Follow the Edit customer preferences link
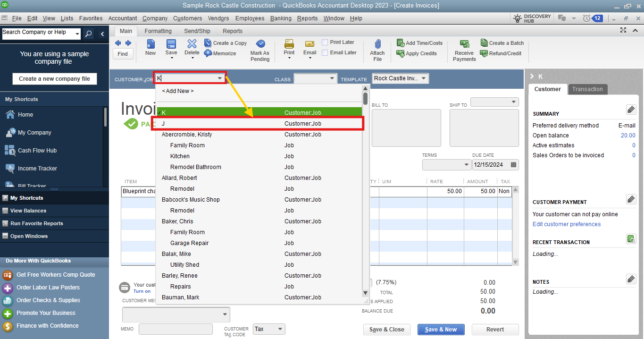This screenshot has height=339, width=644. click(567, 224)
